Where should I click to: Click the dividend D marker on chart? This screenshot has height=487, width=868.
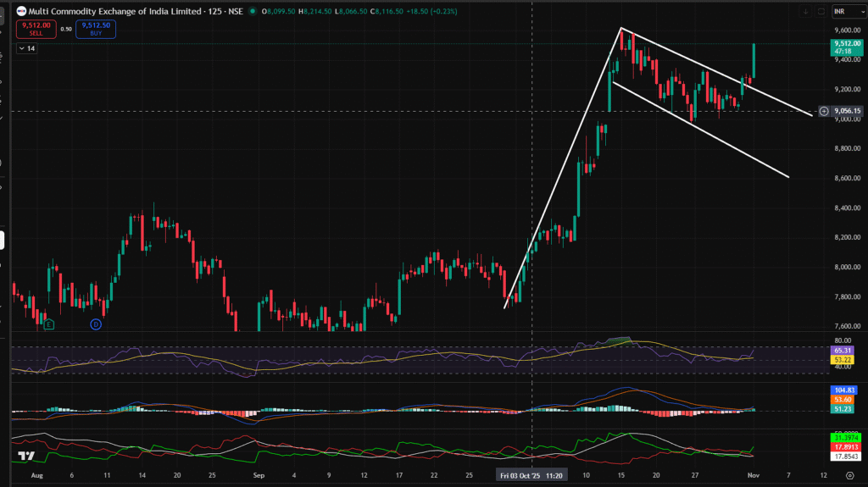coord(96,324)
